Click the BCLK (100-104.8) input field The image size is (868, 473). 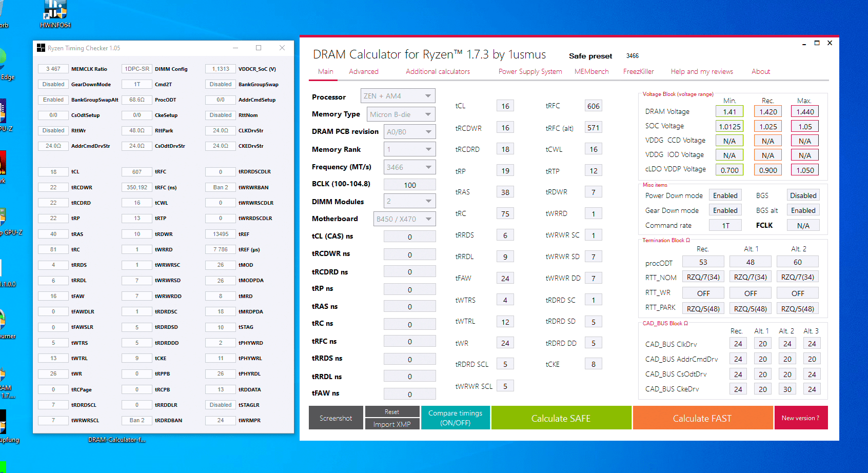tap(409, 185)
